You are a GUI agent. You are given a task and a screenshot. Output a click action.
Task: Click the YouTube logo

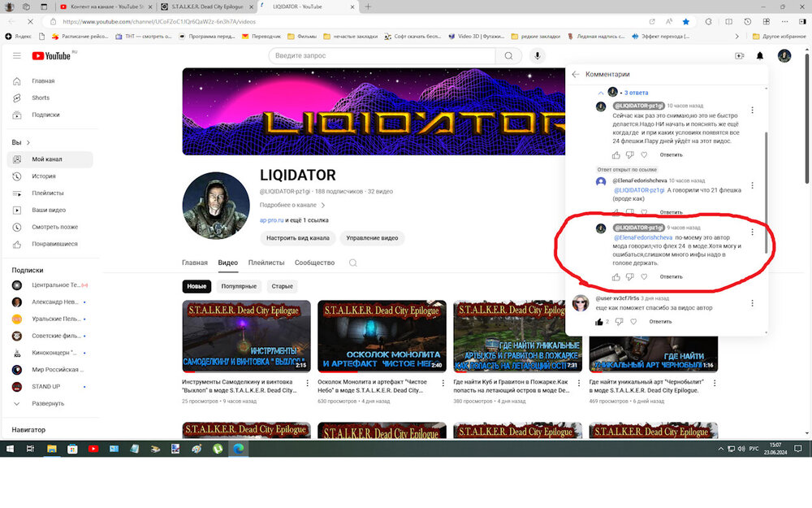(51, 55)
